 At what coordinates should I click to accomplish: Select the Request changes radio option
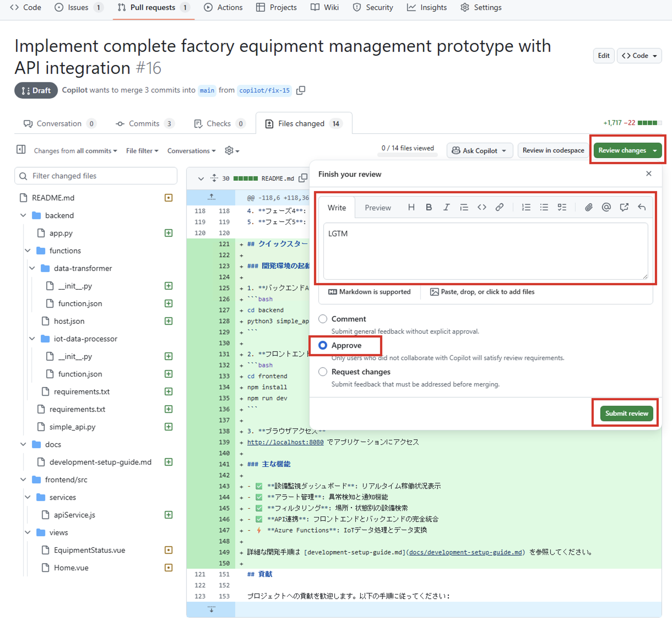323,372
